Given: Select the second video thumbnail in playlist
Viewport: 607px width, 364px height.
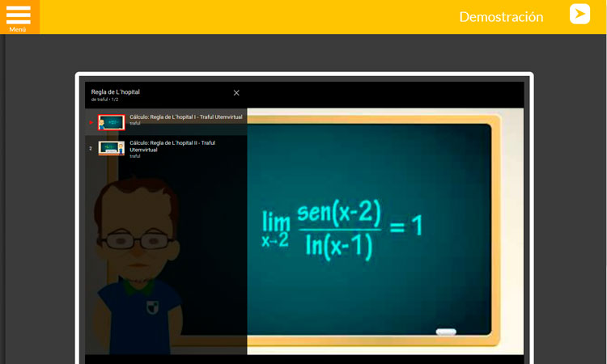Looking at the screenshot, I should pos(112,148).
